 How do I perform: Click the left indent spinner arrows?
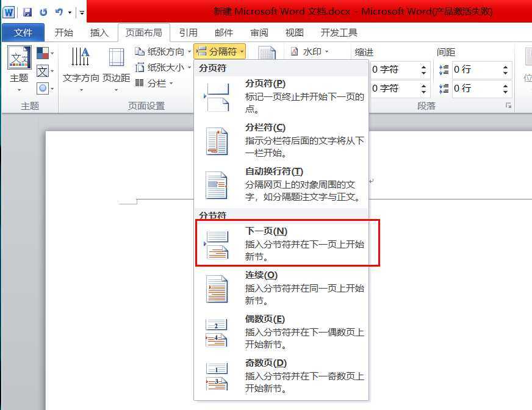(424, 70)
